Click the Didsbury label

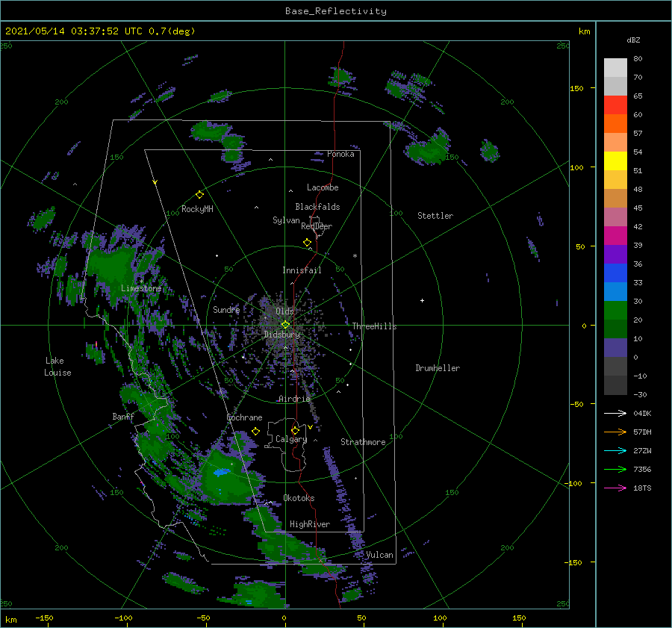[281, 335]
